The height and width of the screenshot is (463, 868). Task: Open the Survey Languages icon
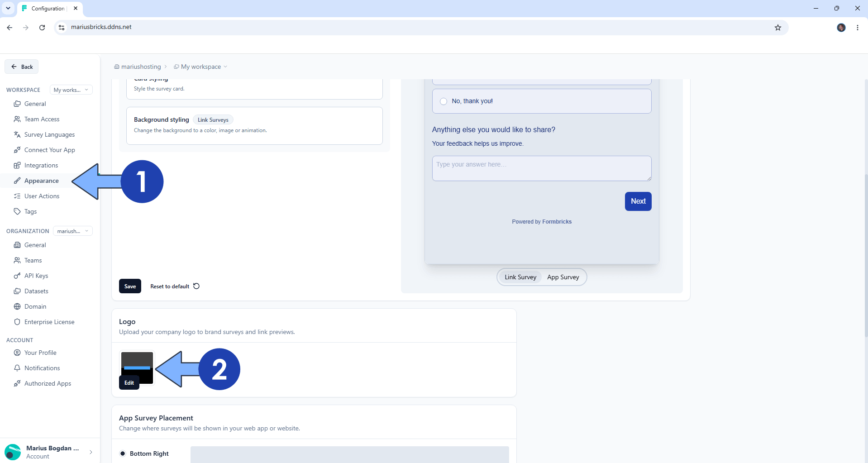17,134
